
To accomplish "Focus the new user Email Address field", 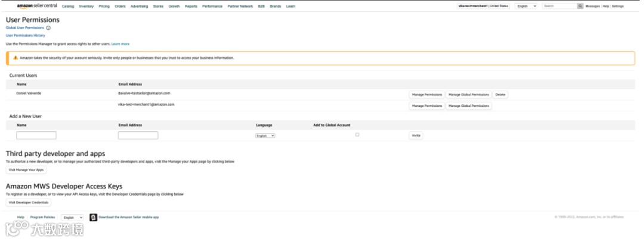I will tap(138, 135).
